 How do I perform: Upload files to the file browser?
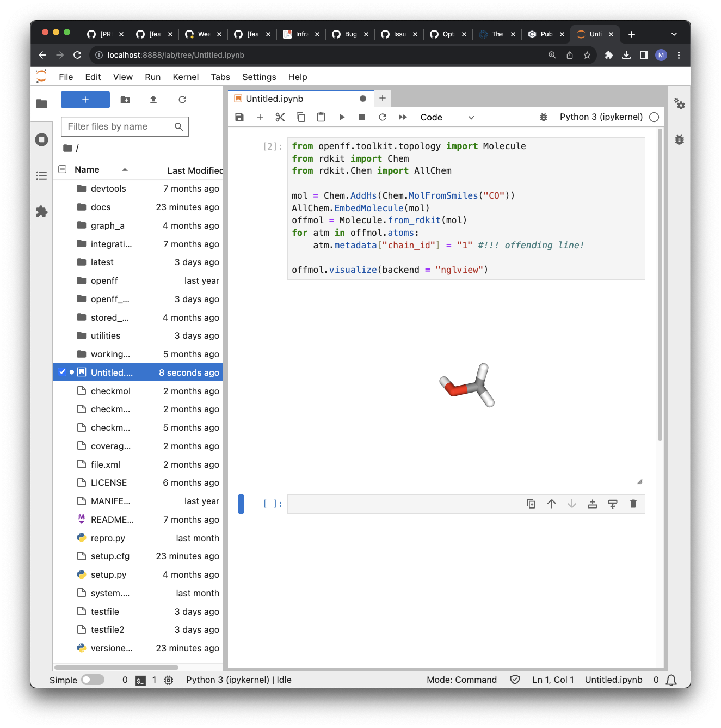[153, 100]
